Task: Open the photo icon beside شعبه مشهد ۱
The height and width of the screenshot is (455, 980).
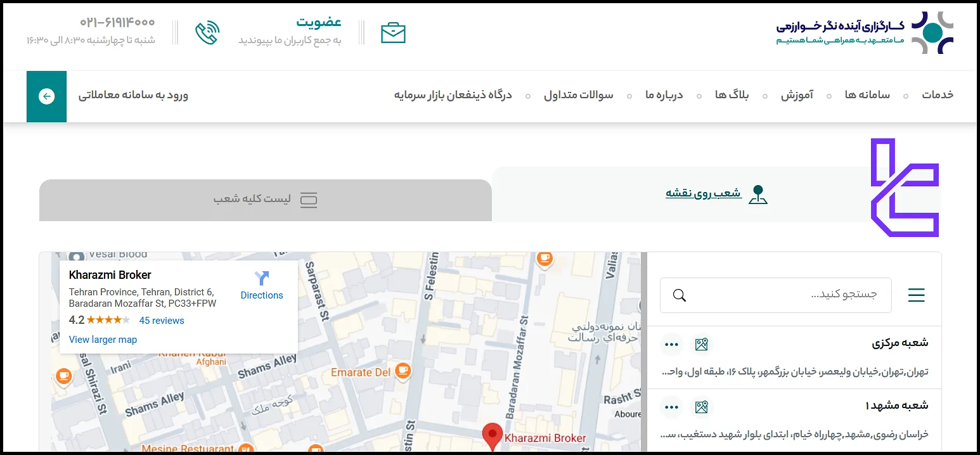Action: click(x=702, y=407)
